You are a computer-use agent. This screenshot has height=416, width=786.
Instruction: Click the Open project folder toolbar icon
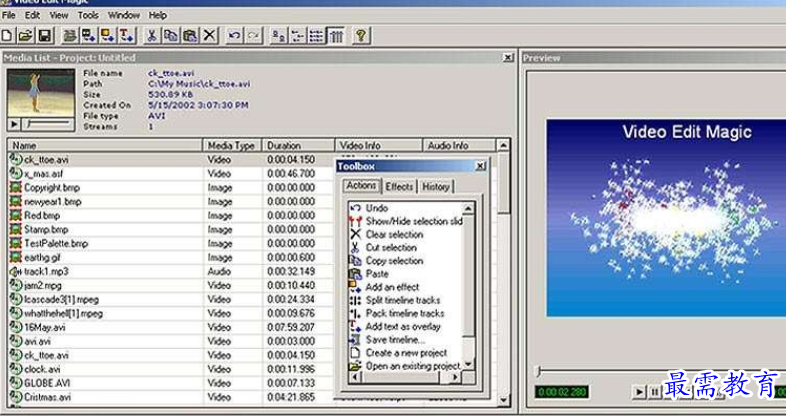[26, 36]
